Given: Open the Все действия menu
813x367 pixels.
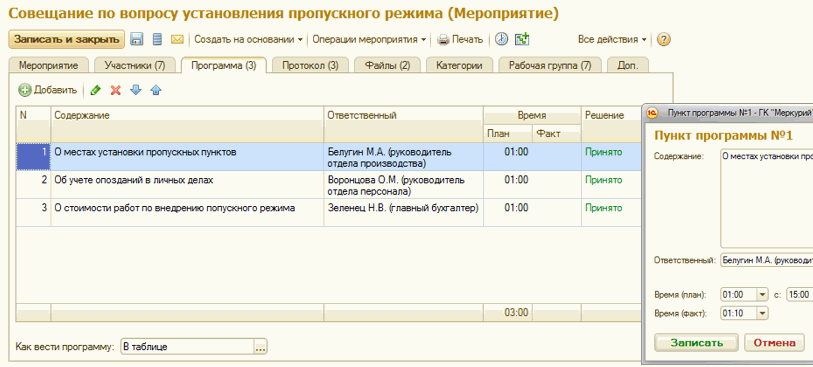Looking at the screenshot, I should click(x=612, y=39).
